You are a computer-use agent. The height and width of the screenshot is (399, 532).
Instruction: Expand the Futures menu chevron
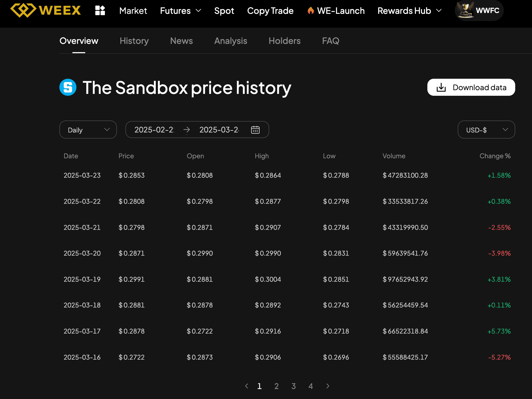click(x=198, y=11)
